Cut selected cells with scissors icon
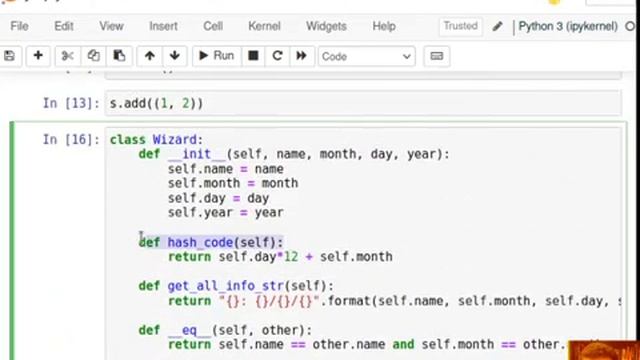Image resolution: width=640 pixels, height=360 pixels. tap(68, 56)
